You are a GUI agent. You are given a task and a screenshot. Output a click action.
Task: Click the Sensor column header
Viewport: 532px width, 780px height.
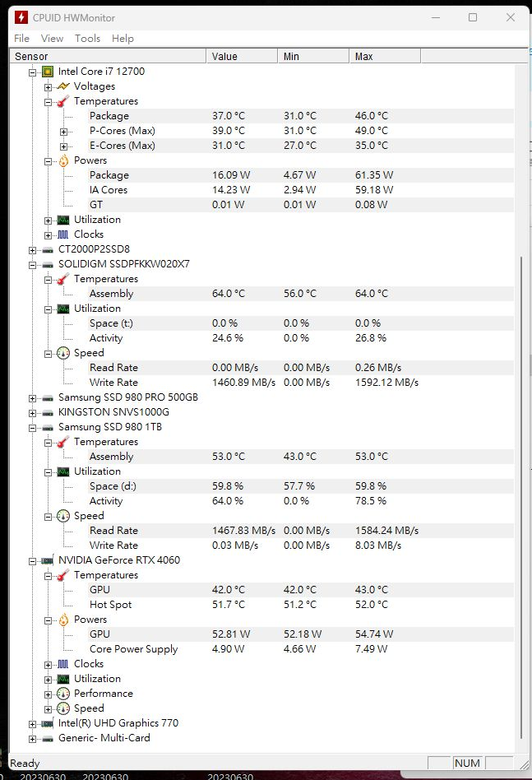click(x=107, y=56)
